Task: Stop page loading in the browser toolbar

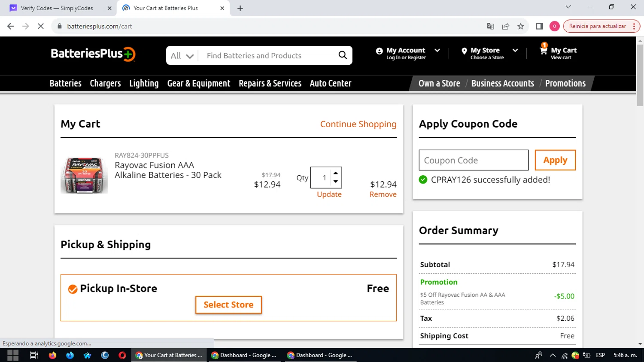Action: pyautogui.click(x=41, y=26)
